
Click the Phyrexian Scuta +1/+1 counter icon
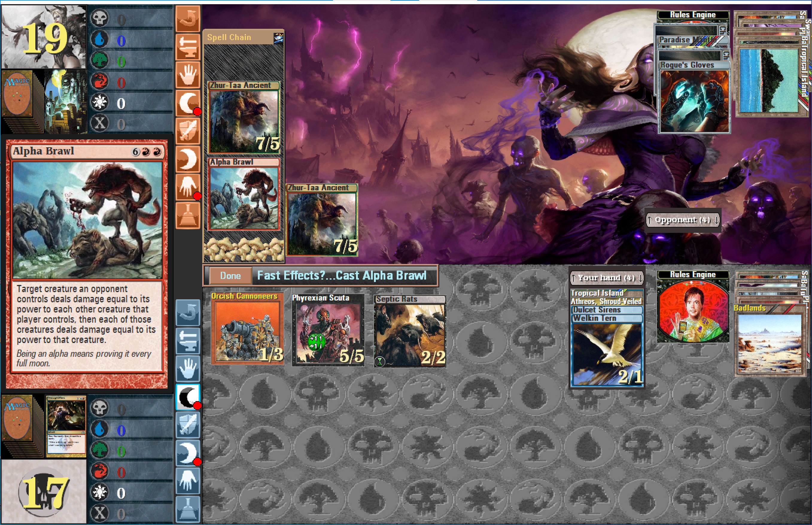(316, 342)
